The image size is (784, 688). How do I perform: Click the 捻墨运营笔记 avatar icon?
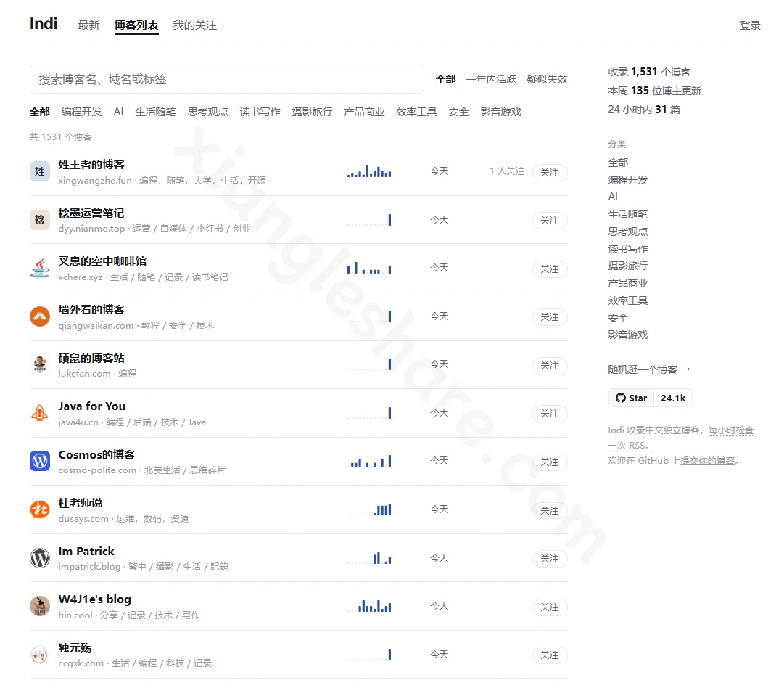(39, 220)
